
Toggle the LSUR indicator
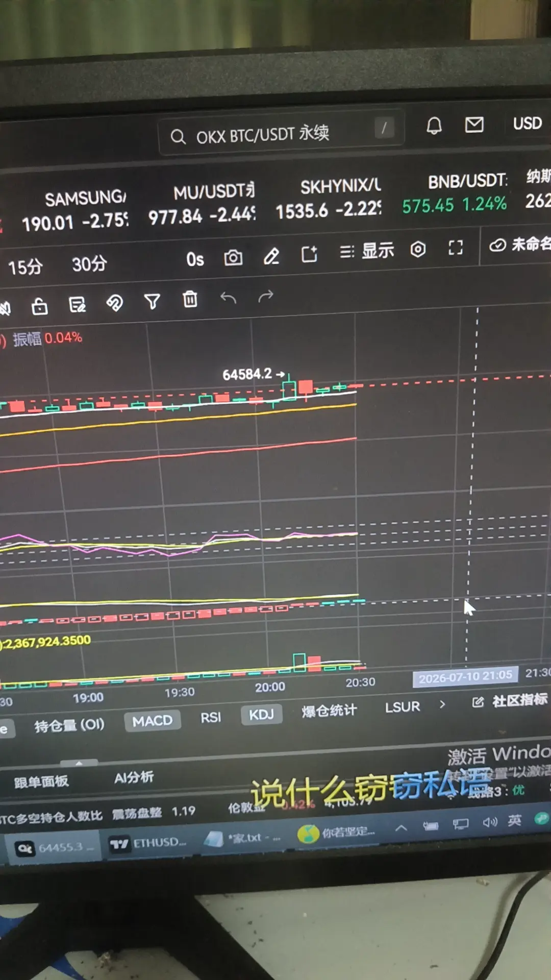coord(403,707)
